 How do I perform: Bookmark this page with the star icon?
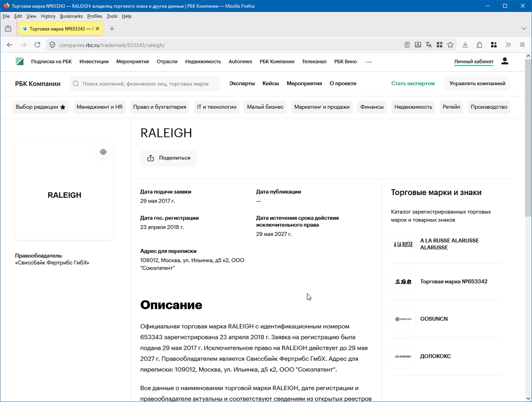tap(450, 45)
